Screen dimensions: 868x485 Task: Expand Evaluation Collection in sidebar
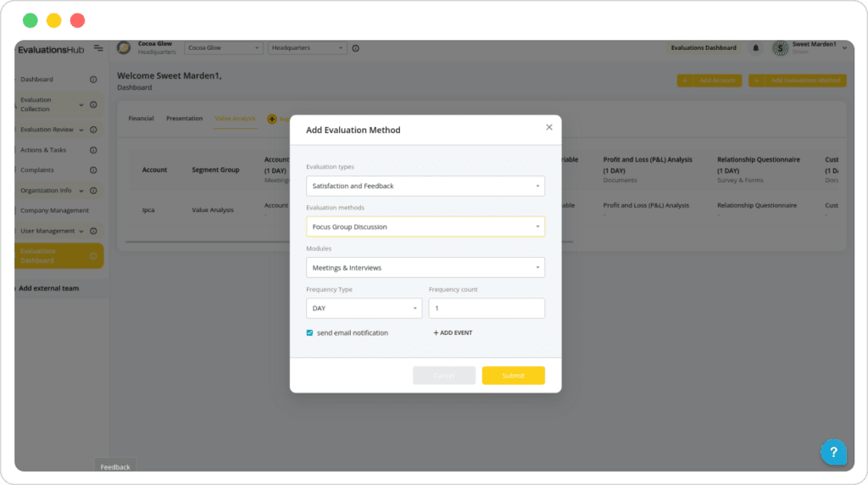(81, 105)
